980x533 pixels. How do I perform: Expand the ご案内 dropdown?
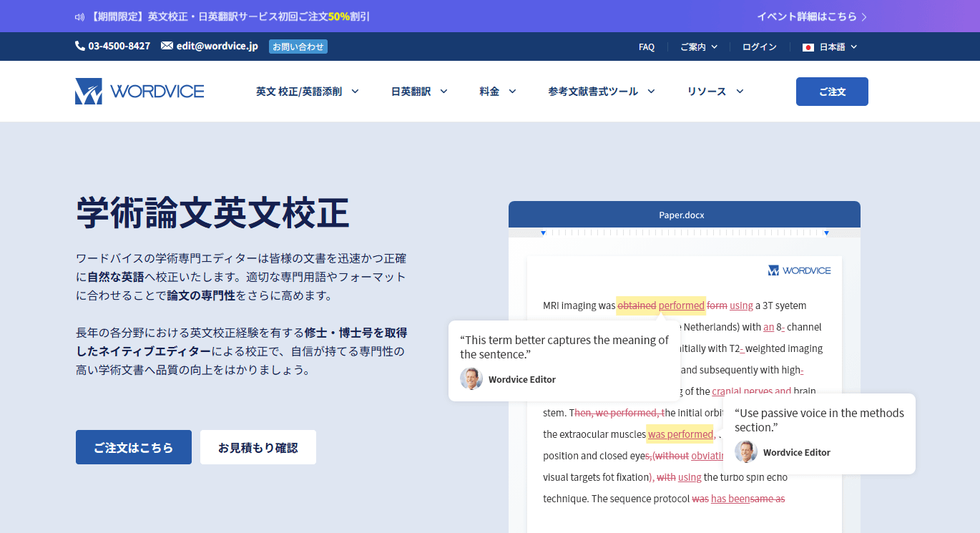pyautogui.click(x=698, y=47)
